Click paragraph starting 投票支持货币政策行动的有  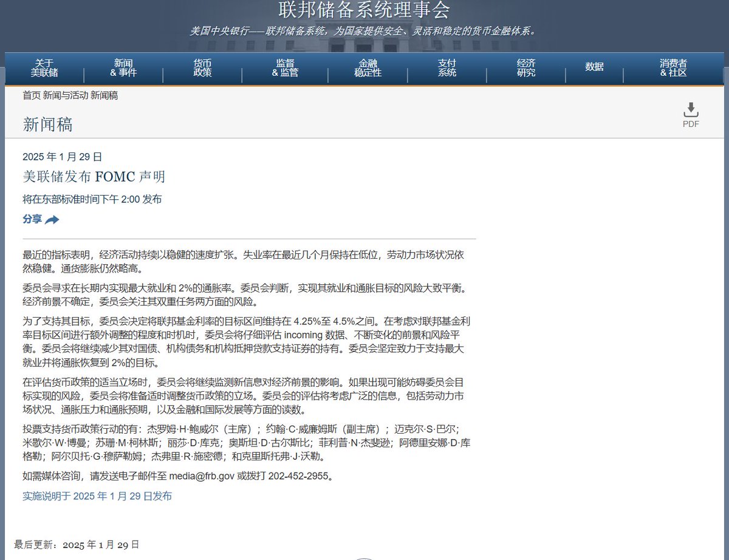point(247,443)
